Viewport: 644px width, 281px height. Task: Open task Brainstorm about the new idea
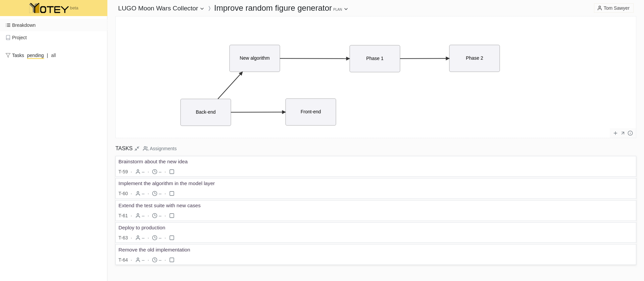click(153, 162)
